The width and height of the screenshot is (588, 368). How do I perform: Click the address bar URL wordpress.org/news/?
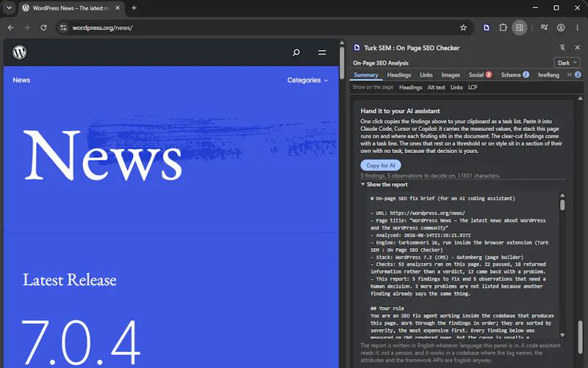102,27
